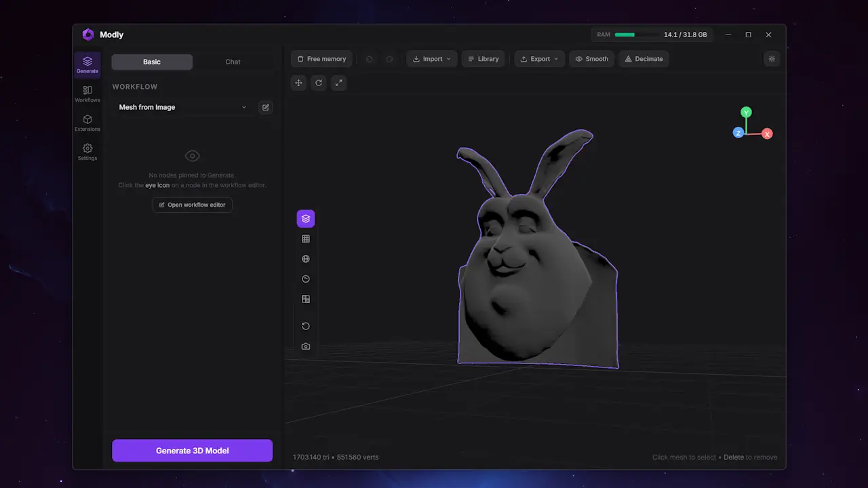Reset the camera view icon
Viewport: 868px width, 488px height.
306,326
